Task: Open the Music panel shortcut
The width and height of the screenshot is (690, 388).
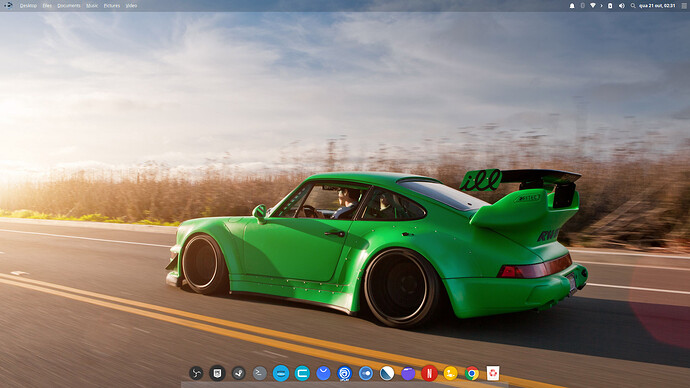Action: 92,6
